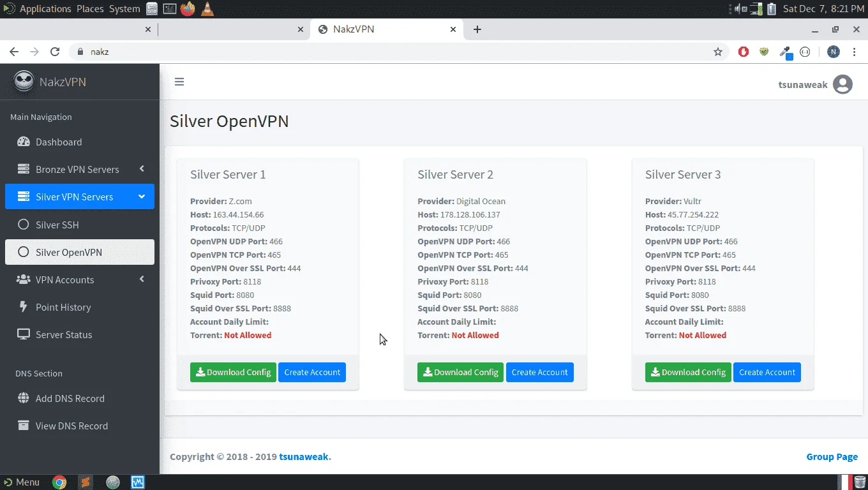Click the tsunaweak username in header
The image size is (868, 490).
tap(803, 84)
